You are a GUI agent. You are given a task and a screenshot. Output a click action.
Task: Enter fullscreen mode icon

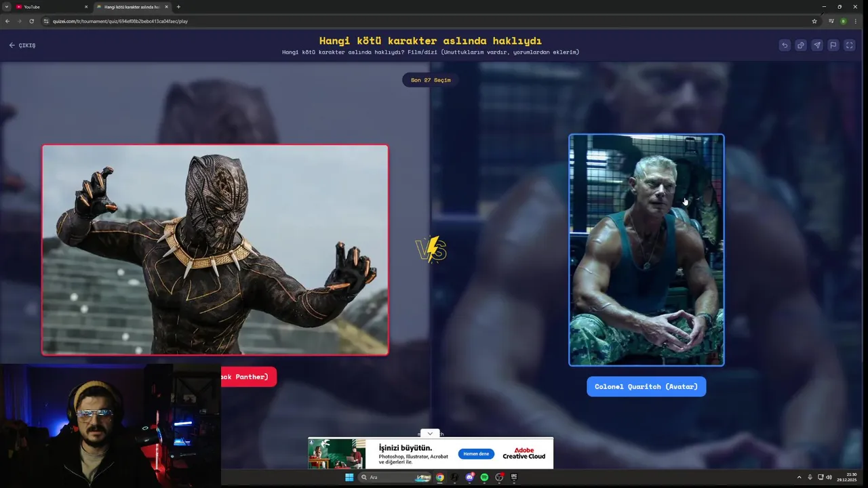point(850,45)
